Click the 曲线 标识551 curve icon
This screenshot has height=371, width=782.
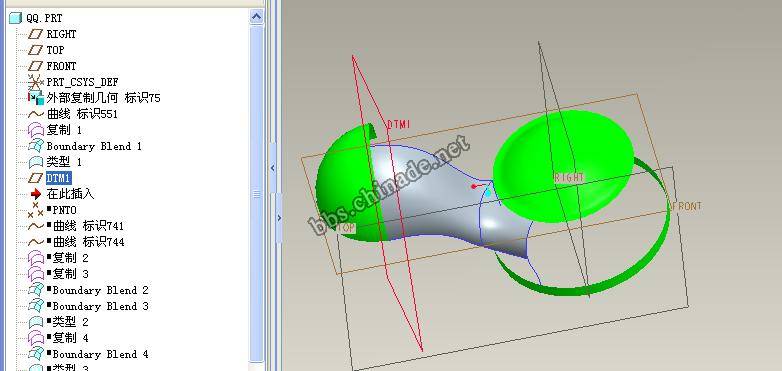tap(35, 114)
